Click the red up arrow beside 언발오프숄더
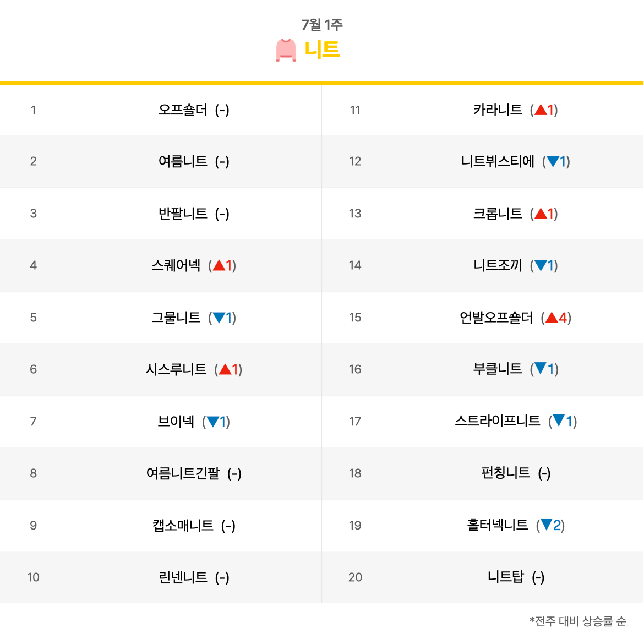This screenshot has height=644, width=644. (552, 318)
